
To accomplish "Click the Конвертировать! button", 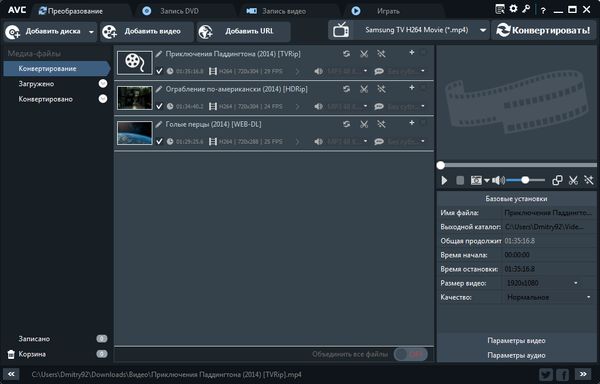I will [543, 30].
